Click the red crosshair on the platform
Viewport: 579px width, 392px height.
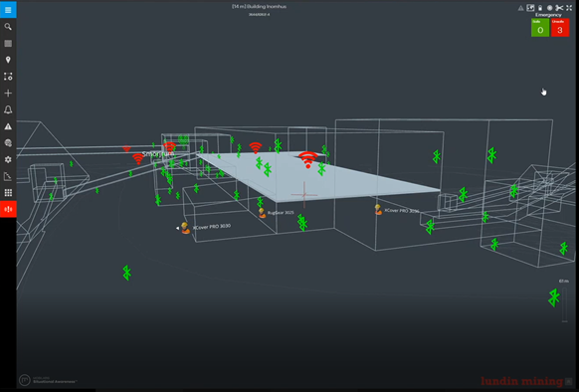pyautogui.click(x=304, y=194)
